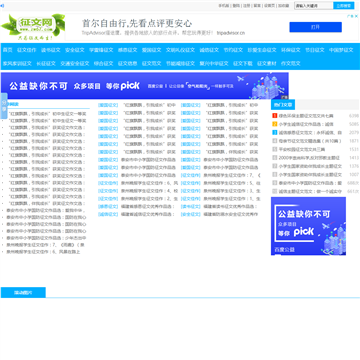Open 作文范文 in the navigation bar
The image size is (360, 360).
(x=291, y=63)
